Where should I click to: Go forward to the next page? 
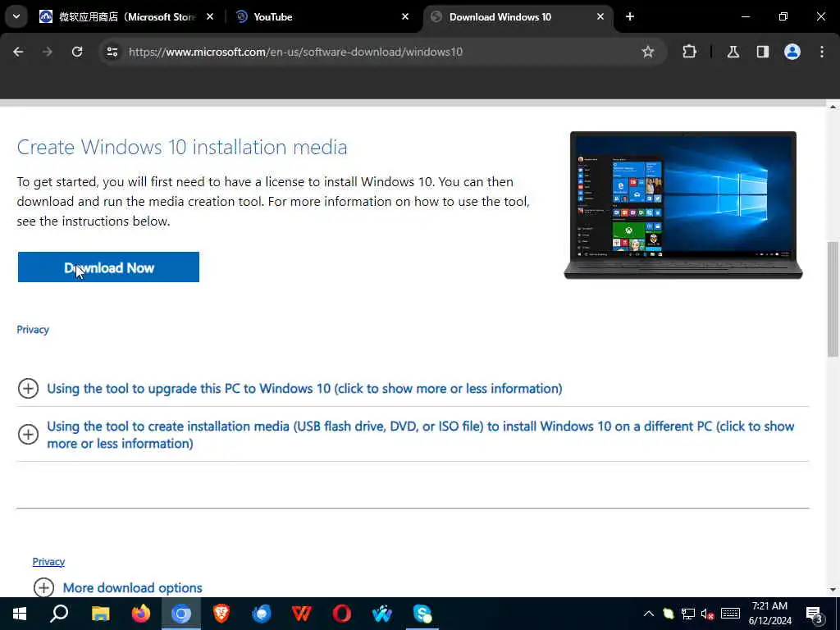[x=48, y=52]
